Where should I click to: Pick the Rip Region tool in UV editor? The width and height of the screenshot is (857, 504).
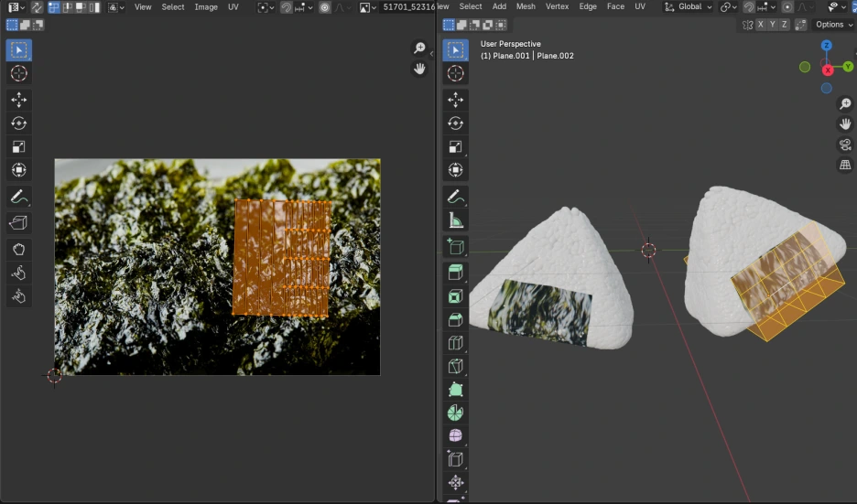19,222
